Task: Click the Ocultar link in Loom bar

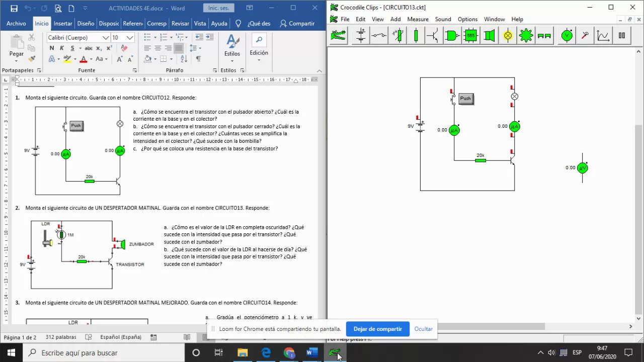Action: pos(423,329)
